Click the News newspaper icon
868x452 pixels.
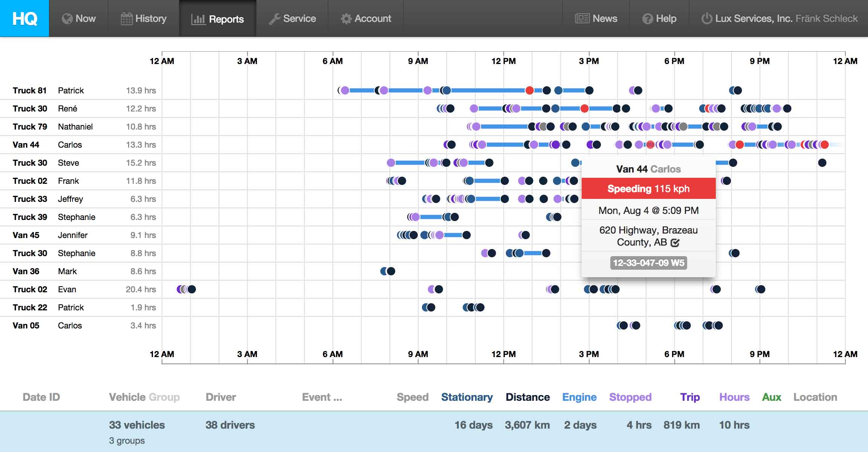582,18
